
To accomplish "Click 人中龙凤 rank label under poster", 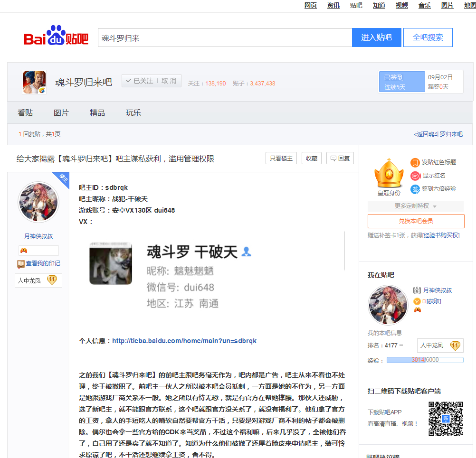I will [x=29, y=280].
